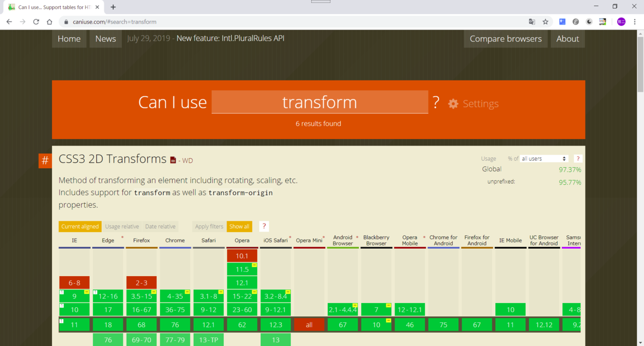Click the ? help beside all users dropdown
This screenshot has height=346, width=644.
[578, 158]
